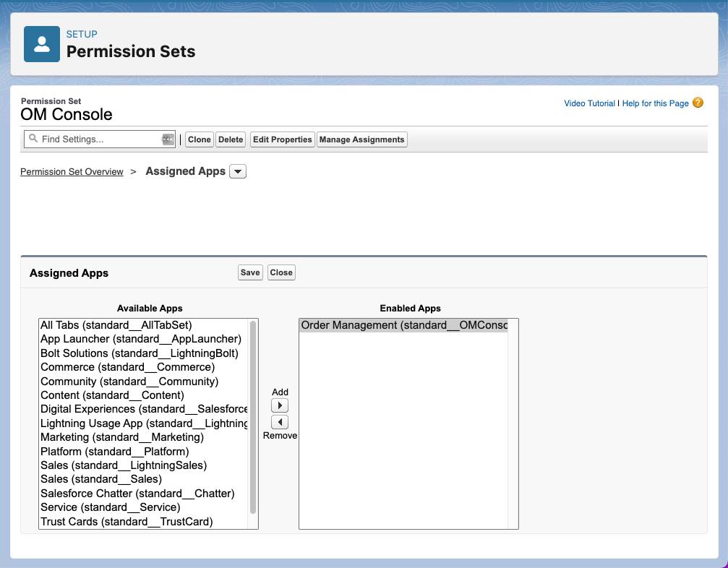Navigate back via Permission Set Overview link
This screenshot has width=728, height=568.
click(x=72, y=171)
